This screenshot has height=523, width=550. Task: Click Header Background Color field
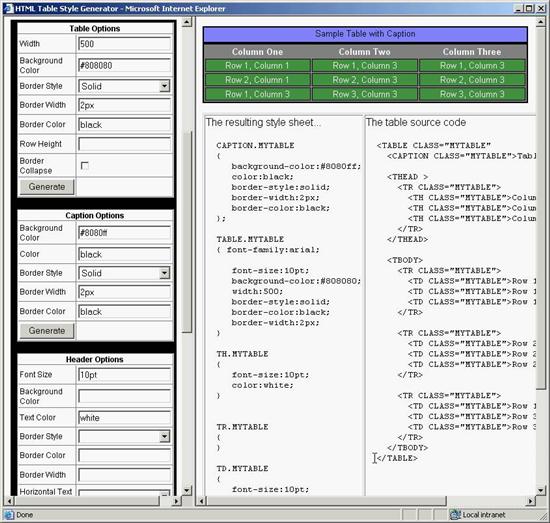(125, 396)
